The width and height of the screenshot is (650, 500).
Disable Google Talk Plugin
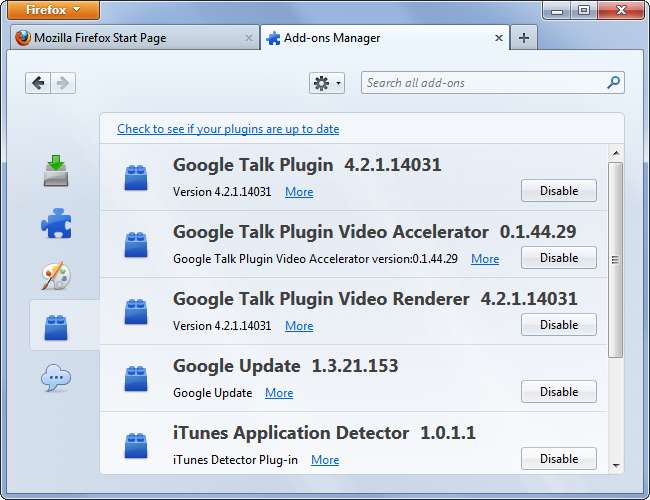point(558,191)
